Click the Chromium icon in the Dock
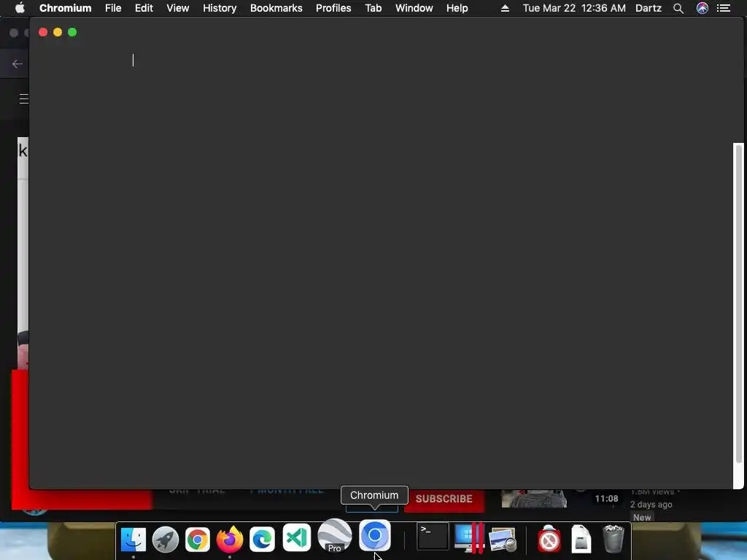This screenshot has width=747, height=560. (x=375, y=536)
